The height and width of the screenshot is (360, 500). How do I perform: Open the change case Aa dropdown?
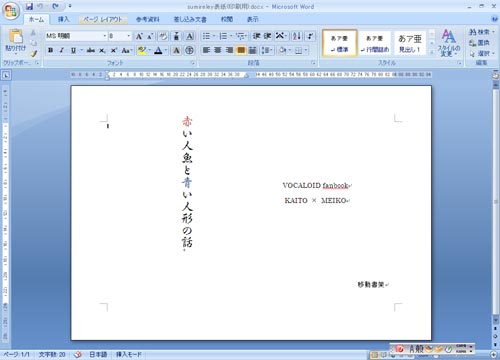pyautogui.click(x=127, y=50)
